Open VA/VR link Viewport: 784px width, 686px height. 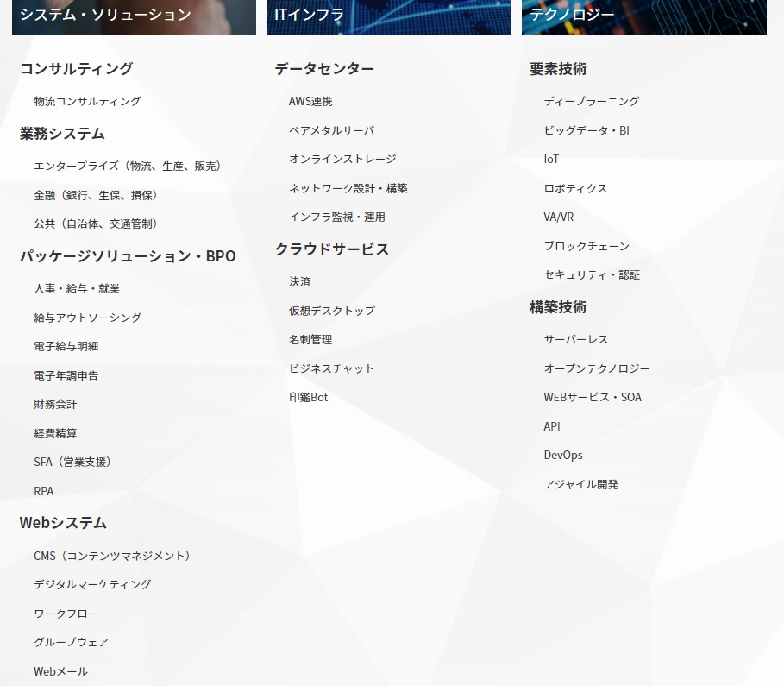(x=559, y=217)
